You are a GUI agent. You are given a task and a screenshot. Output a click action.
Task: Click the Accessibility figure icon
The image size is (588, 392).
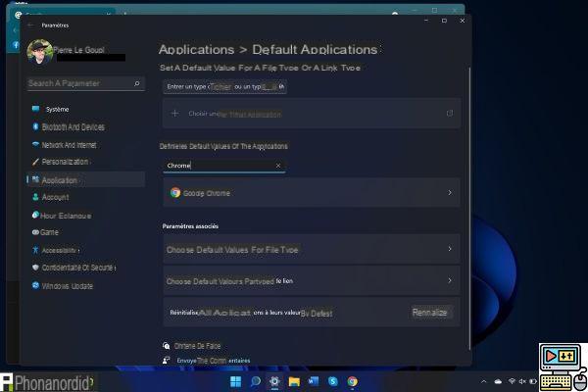35,250
